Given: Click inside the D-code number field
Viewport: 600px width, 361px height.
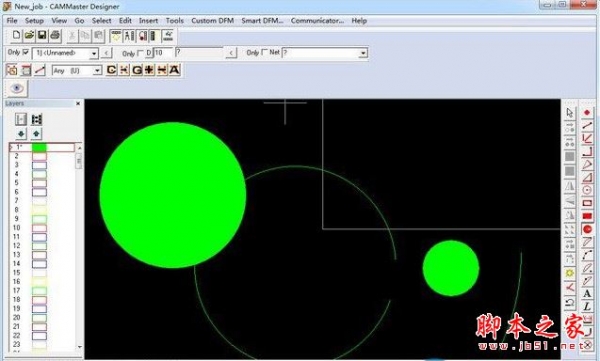Looking at the screenshot, I should click(163, 53).
